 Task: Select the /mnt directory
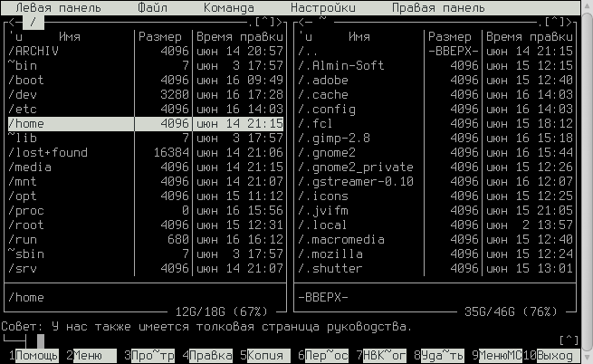tap(146, 182)
